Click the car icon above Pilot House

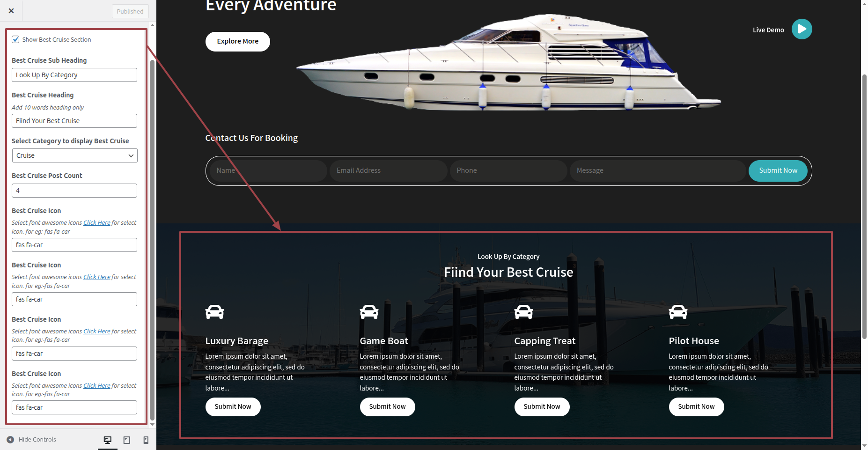[x=678, y=312]
